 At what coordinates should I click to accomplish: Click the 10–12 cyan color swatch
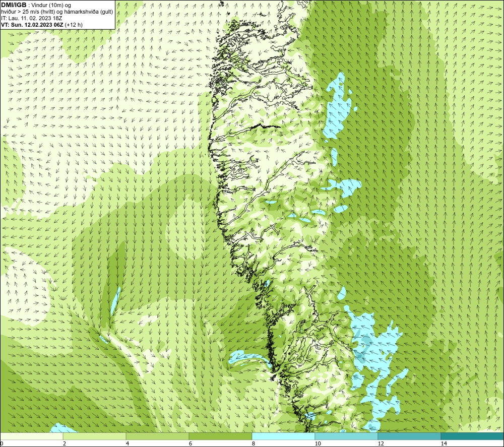(x=346, y=436)
